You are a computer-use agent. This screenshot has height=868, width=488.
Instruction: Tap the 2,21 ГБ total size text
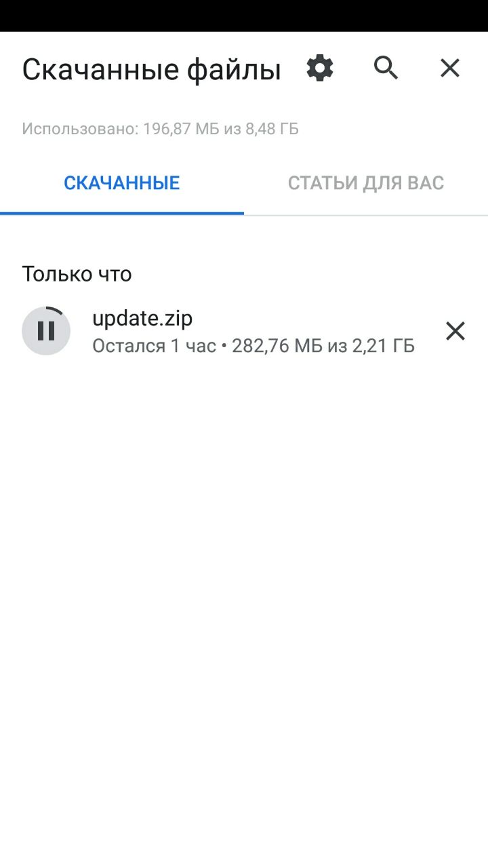(383, 346)
